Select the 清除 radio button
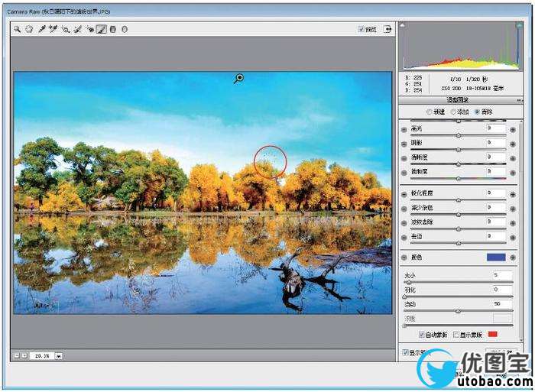 477,112
